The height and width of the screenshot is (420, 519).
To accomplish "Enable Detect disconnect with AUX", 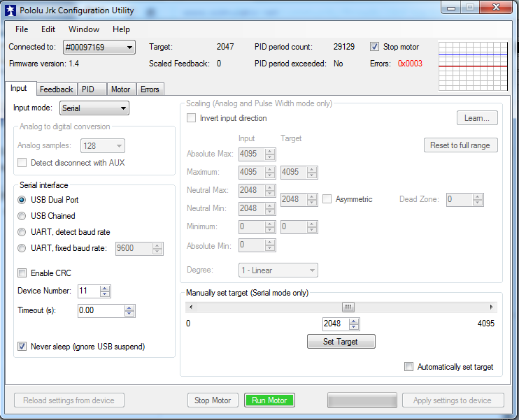I will pos(22,163).
